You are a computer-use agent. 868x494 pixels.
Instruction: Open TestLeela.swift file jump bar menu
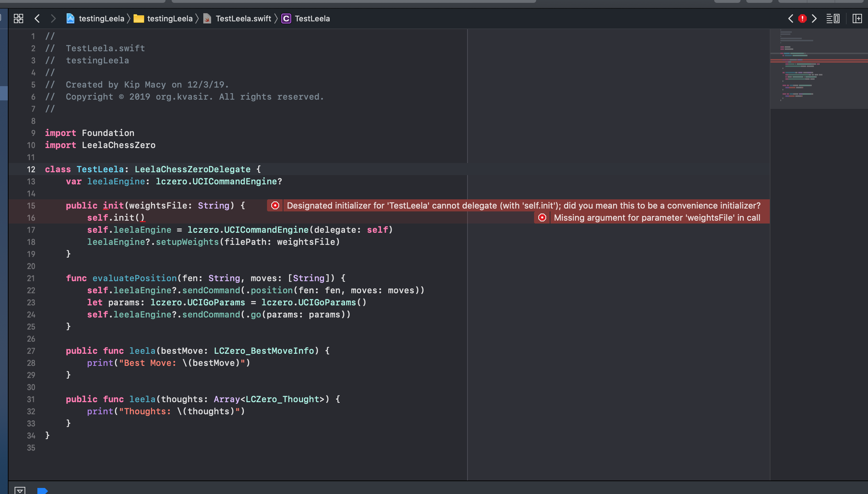click(243, 19)
